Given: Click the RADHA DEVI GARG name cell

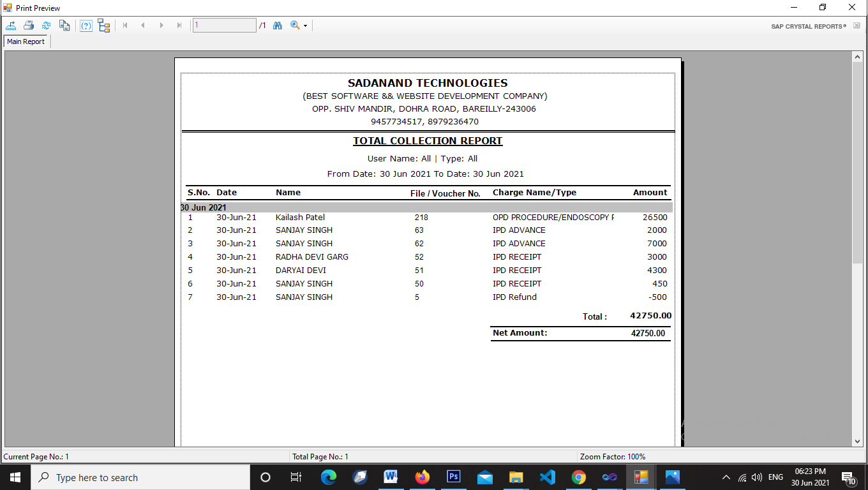Looking at the screenshot, I should coord(312,257).
